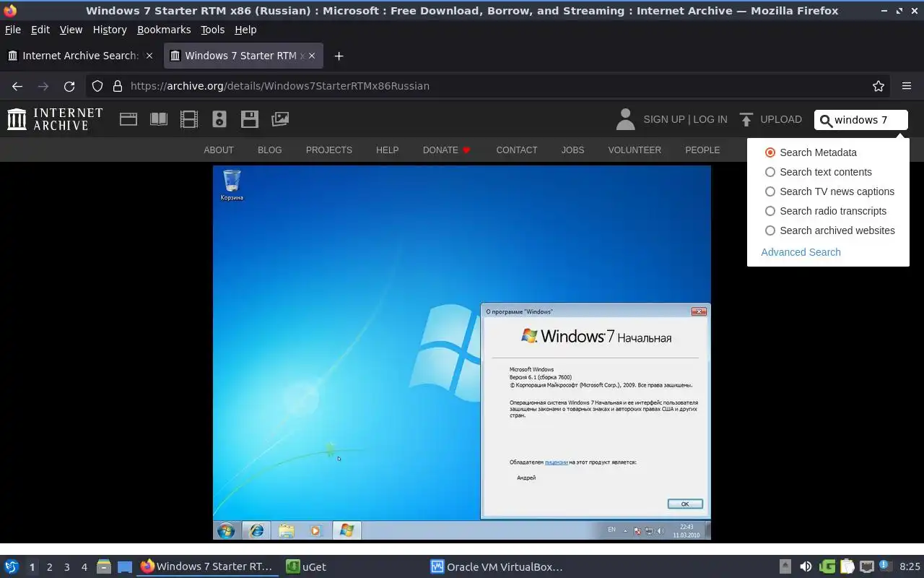Bookmark this page with the star icon
This screenshot has height=578, width=924.
point(879,86)
